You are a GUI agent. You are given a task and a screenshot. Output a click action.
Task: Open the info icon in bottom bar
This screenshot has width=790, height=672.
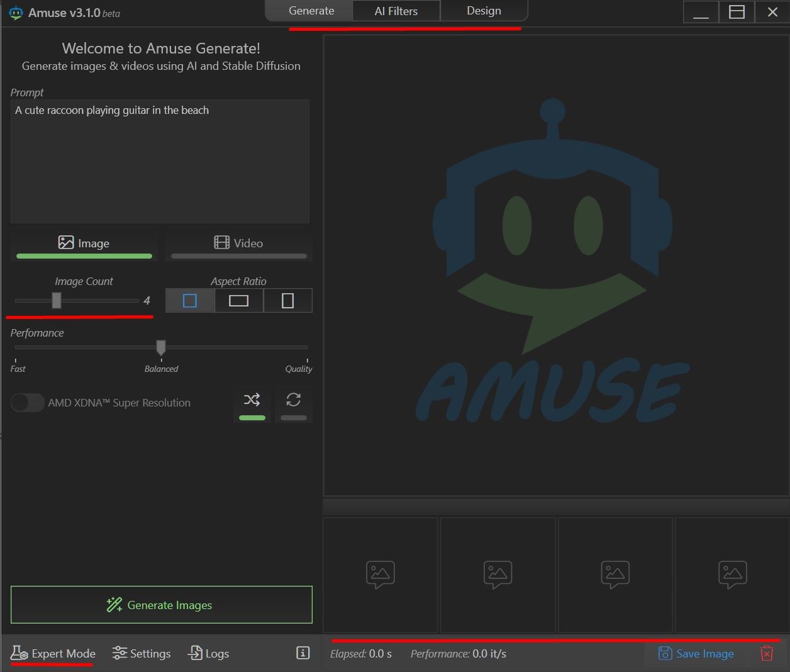[x=303, y=653]
